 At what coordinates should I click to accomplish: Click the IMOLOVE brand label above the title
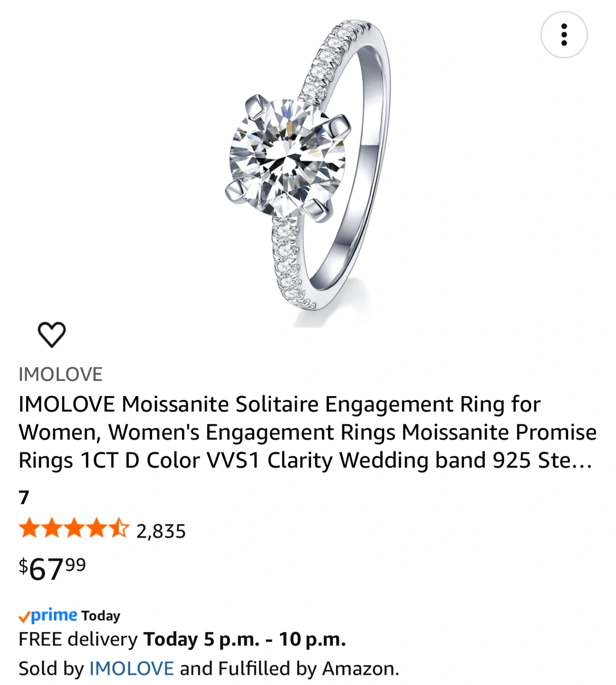(60, 374)
